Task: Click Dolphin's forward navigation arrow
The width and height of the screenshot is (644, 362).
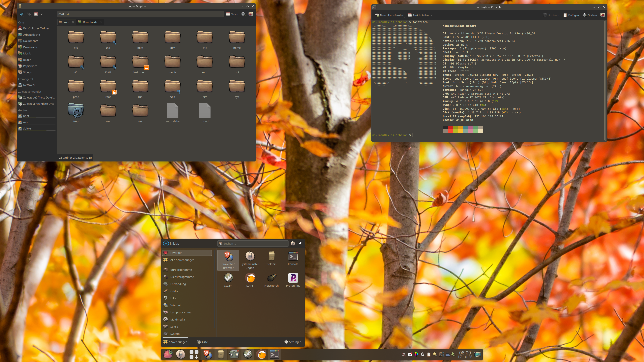Action: coord(29,14)
